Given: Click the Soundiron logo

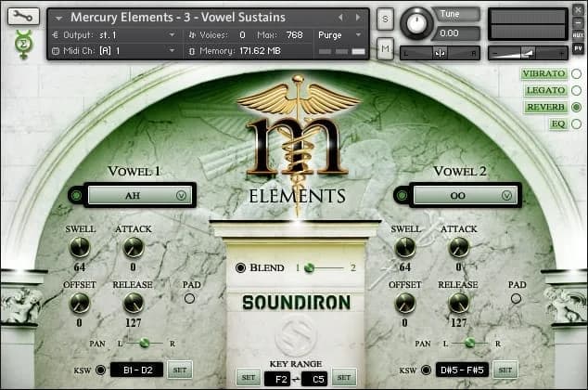Looking at the screenshot, I should (296, 303).
